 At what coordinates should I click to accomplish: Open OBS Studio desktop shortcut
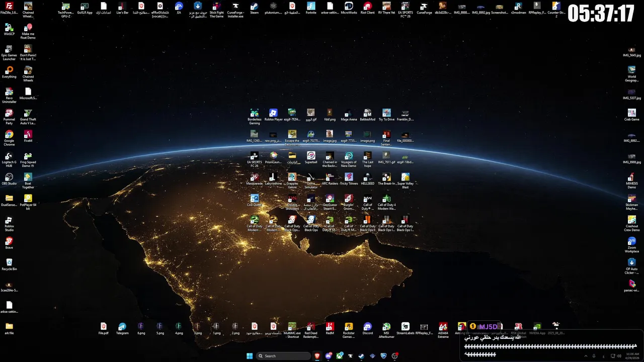click(x=9, y=179)
